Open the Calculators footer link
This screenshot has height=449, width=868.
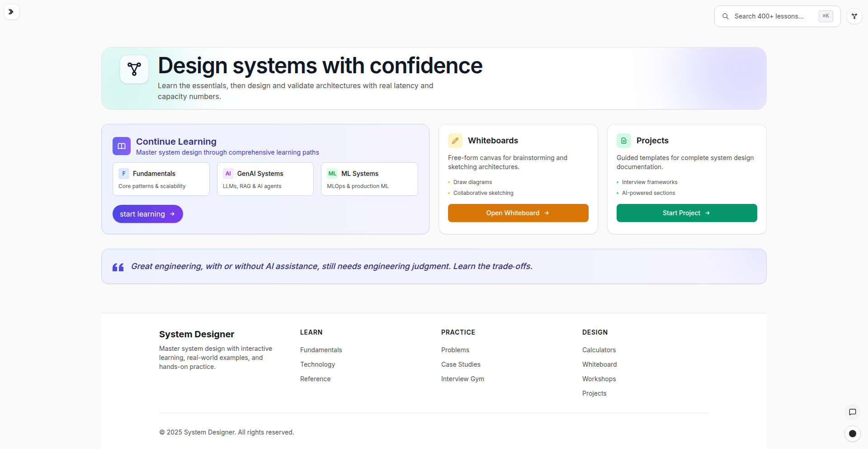599,350
